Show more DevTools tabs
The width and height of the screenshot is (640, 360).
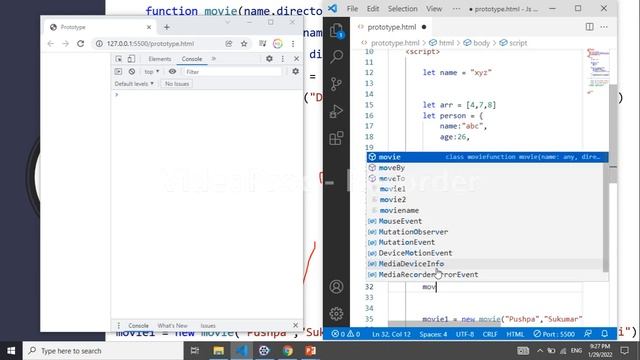tap(213, 59)
